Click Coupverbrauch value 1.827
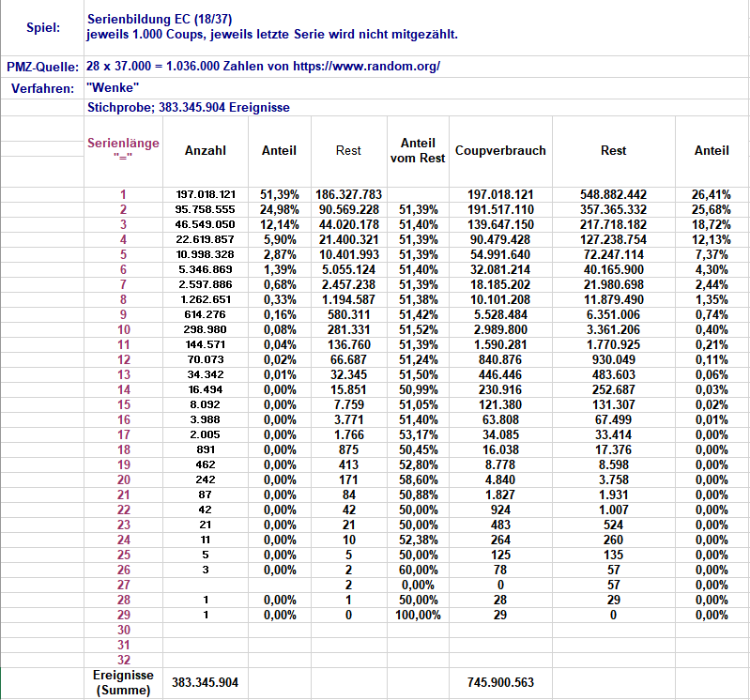Image resolution: width=750 pixels, height=700 pixels. click(500, 495)
